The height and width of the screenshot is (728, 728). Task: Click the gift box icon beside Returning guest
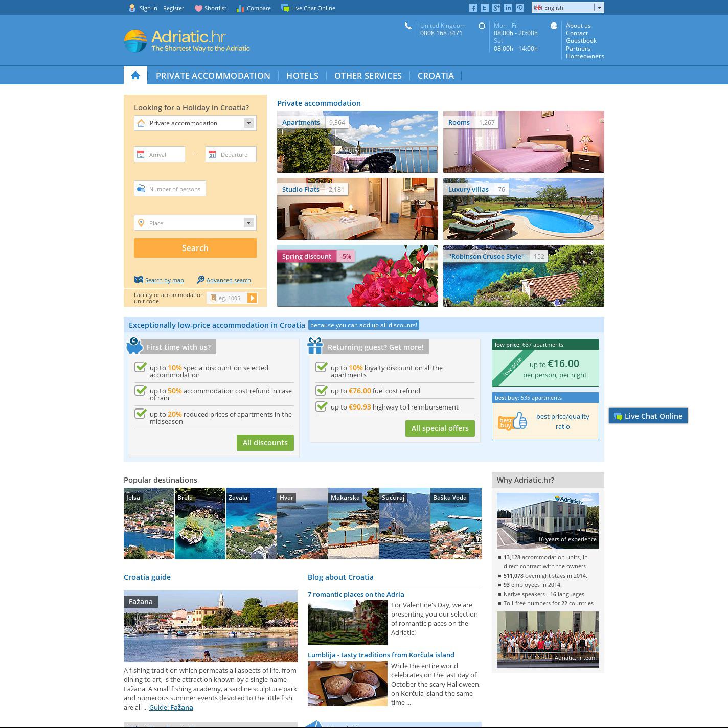click(x=315, y=346)
